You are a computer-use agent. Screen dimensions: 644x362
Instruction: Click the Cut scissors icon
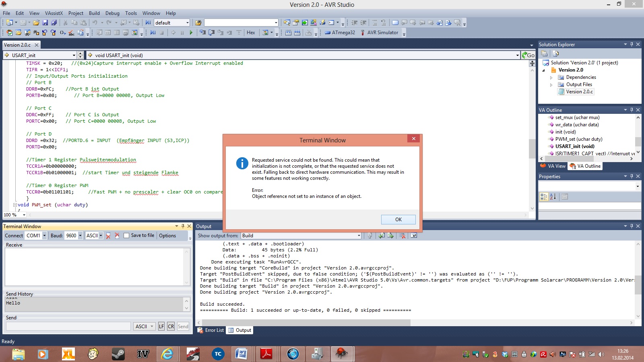(x=65, y=23)
